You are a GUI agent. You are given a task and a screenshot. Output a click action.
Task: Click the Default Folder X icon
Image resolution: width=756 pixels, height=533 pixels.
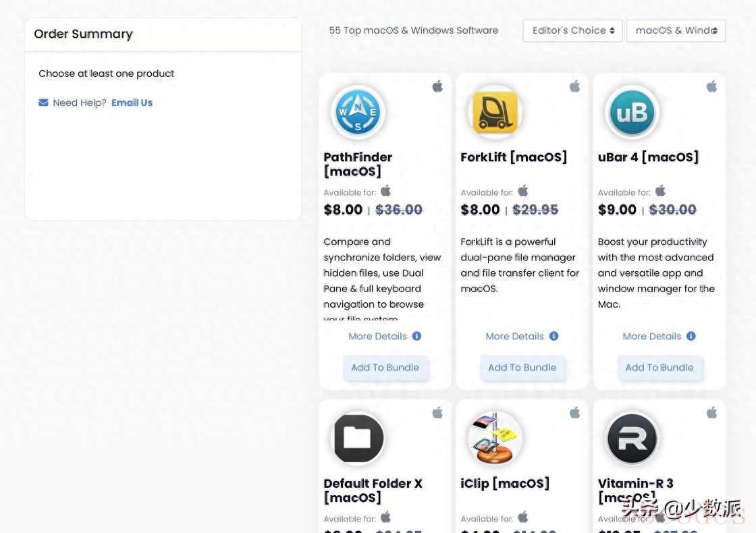358,438
